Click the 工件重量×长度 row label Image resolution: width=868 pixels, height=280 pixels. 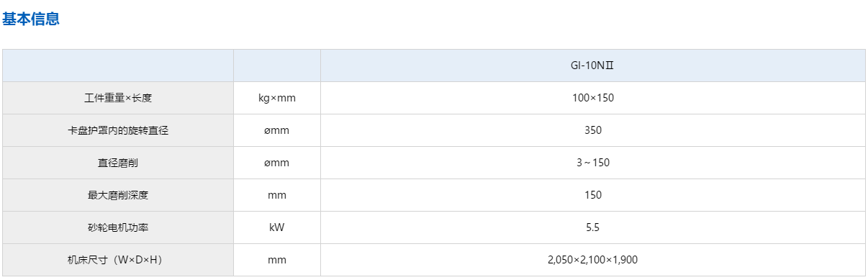[x=118, y=98]
